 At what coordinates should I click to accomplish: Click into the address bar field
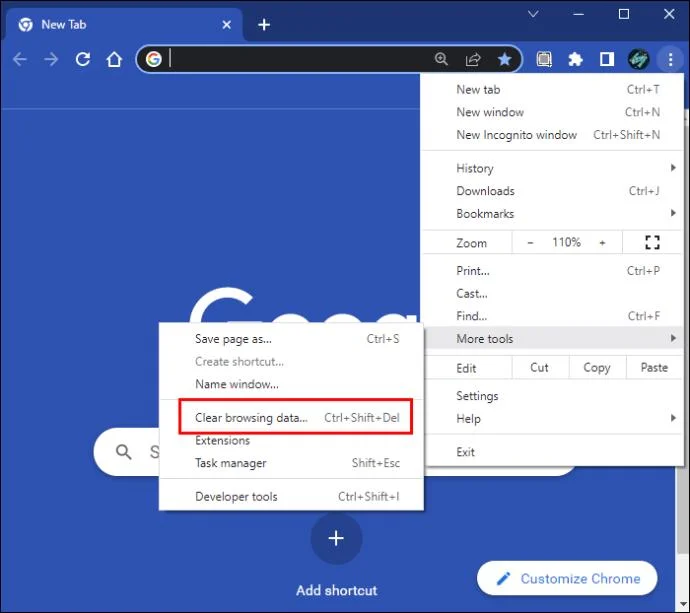300,60
